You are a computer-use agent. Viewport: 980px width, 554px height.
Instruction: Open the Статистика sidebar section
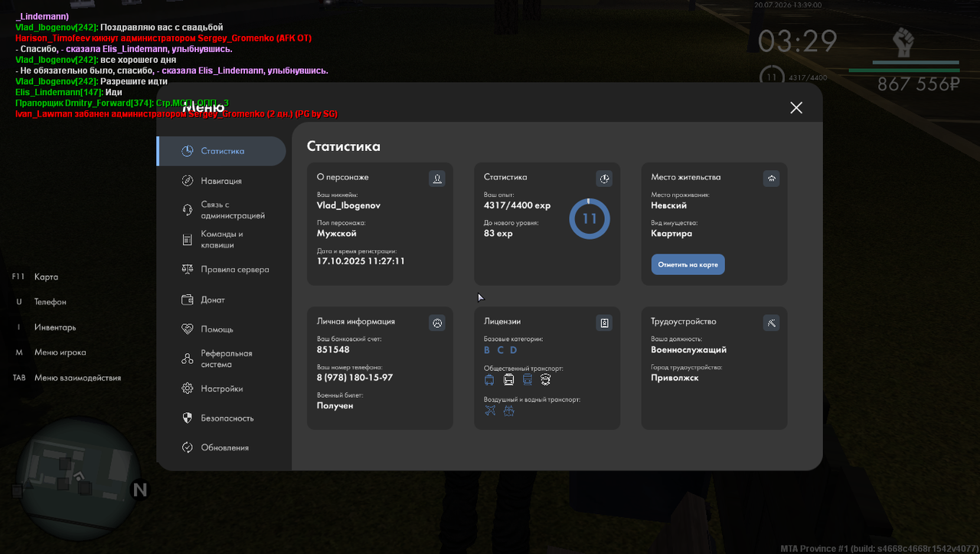[x=221, y=151]
